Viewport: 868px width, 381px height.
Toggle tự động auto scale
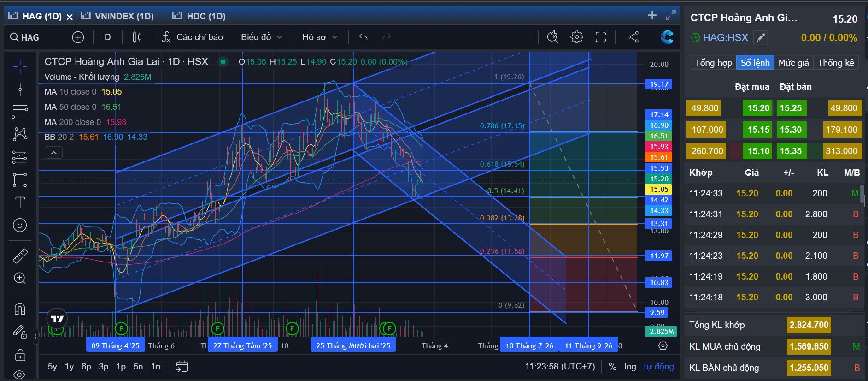pyautogui.click(x=659, y=367)
